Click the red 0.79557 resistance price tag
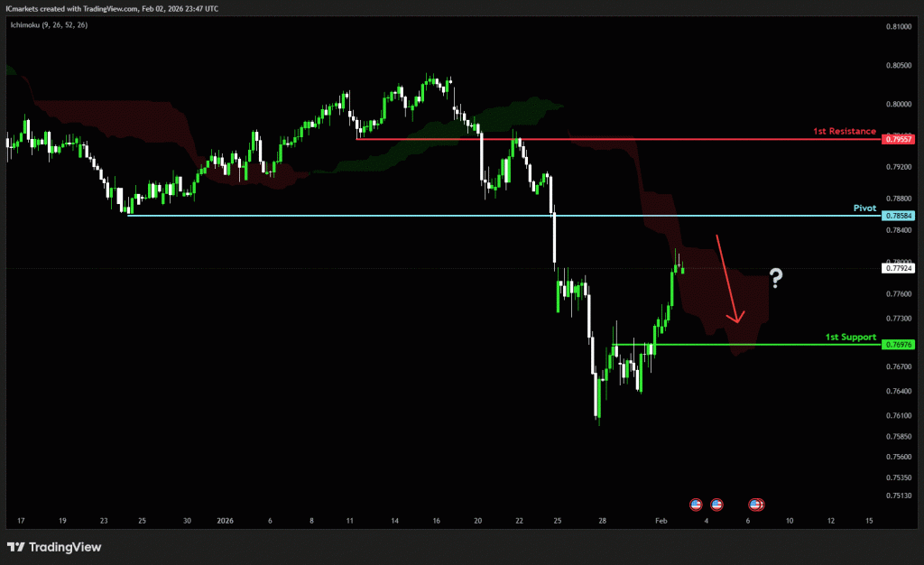This screenshot has height=565, width=924. coord(899,140)
